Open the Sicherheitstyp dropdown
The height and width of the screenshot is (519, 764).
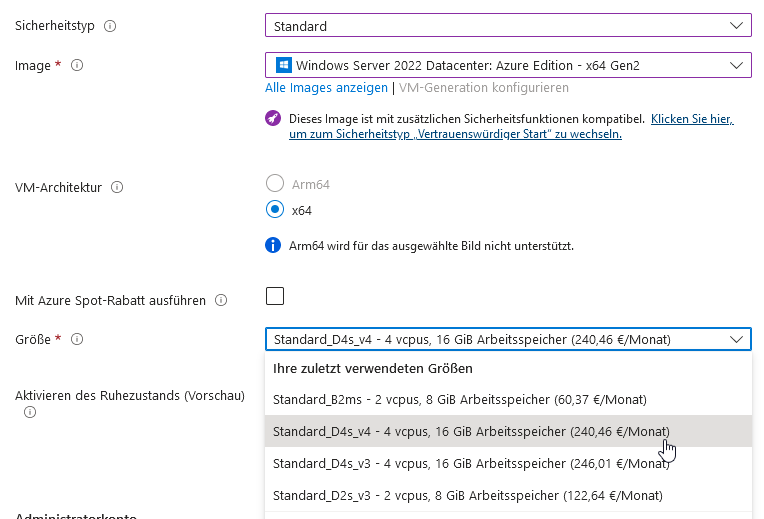(x=508, y=25)
